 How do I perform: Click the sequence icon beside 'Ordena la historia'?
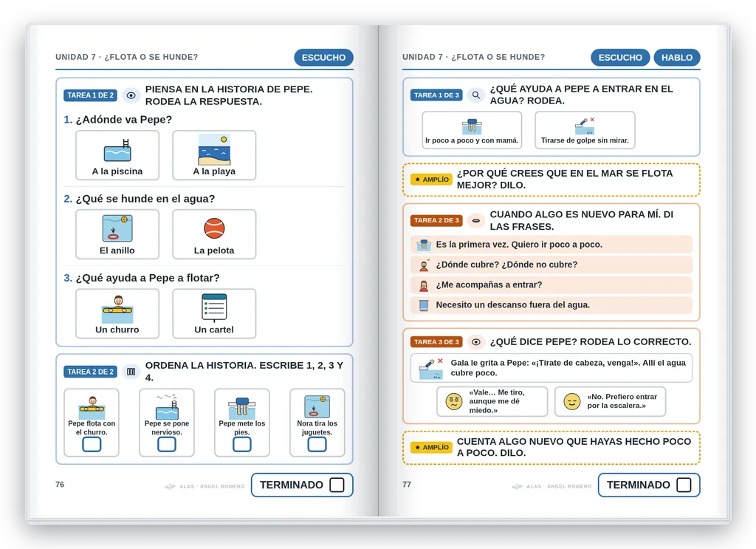tap(131, 372)
